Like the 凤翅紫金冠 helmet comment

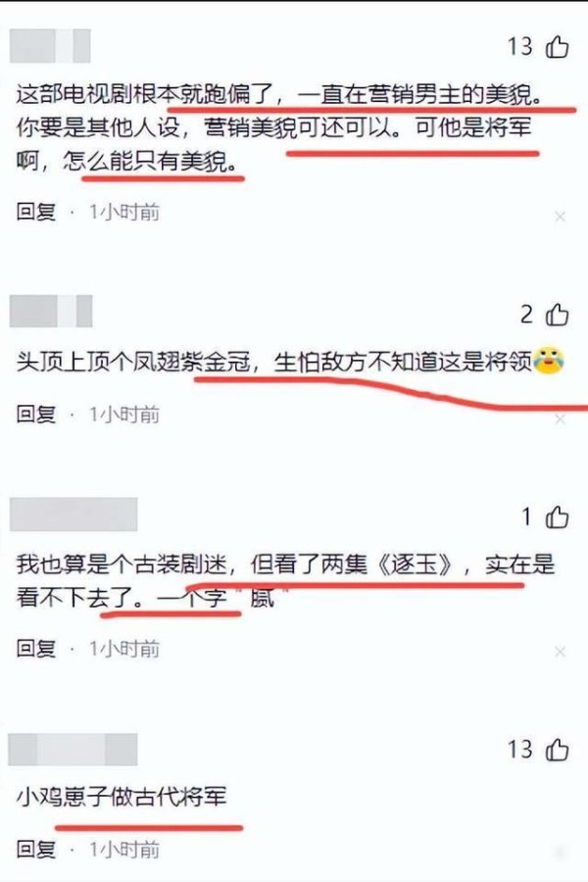pyautogui.click(x=557, y=315)
